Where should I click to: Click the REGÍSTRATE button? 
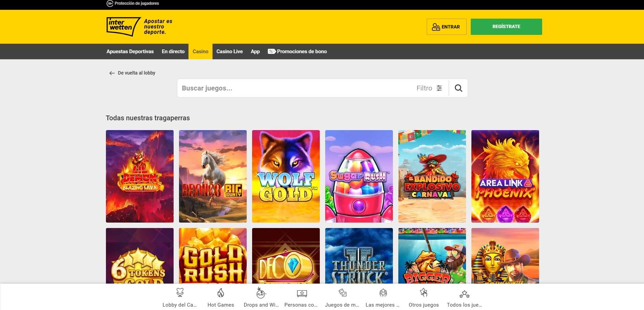[506, 27]
